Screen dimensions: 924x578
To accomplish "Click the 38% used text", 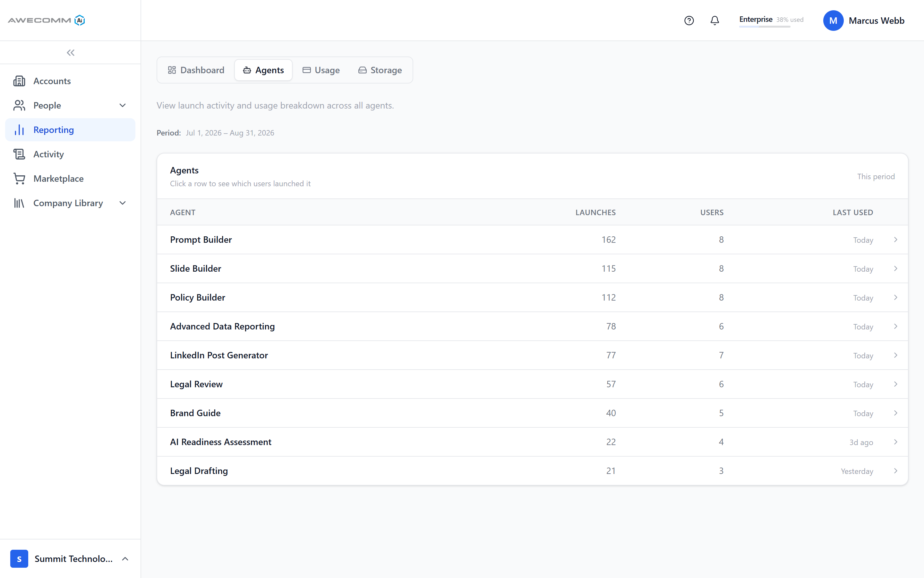I will 790,20.
